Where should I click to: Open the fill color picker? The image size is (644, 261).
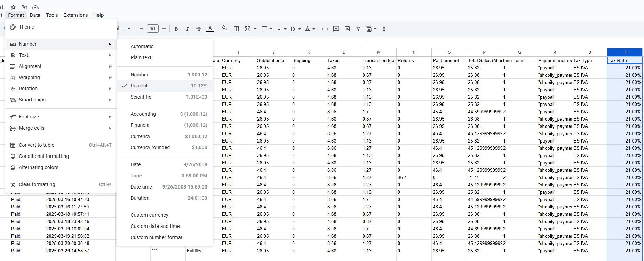224,29
